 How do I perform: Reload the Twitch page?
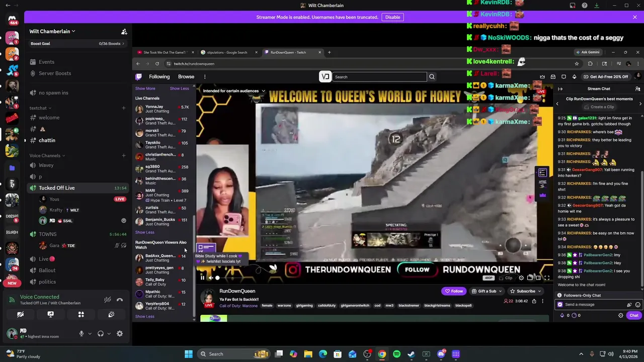(x=157, y=64)
